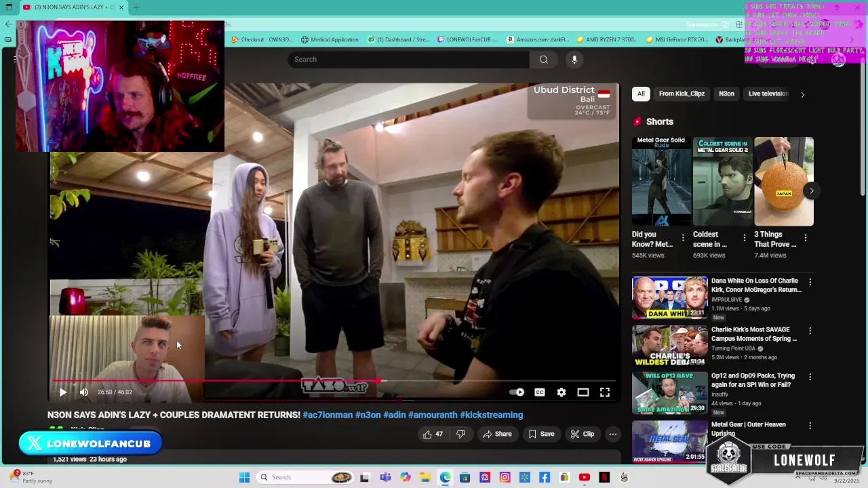This screenshot has height=488, width=868.
Task: Click the Share button
Action: (497, 434)
